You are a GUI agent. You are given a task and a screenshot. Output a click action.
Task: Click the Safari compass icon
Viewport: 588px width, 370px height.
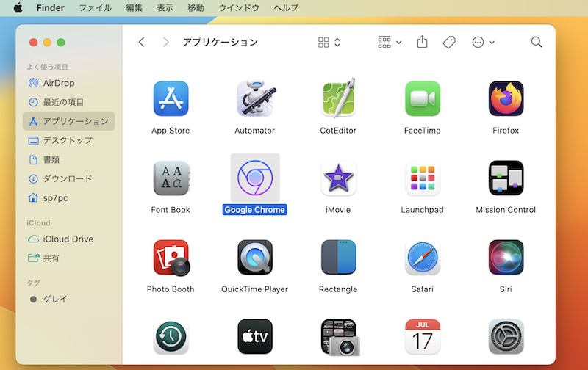(422, 258)
